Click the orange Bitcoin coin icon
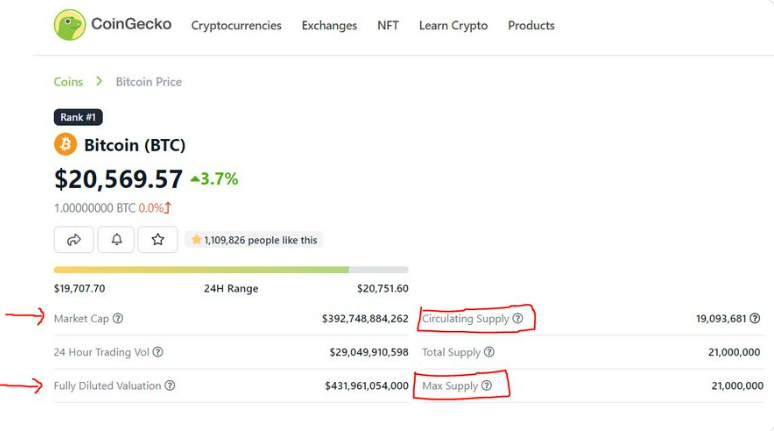Screen dimensions: 774x431 pos(65,144)
